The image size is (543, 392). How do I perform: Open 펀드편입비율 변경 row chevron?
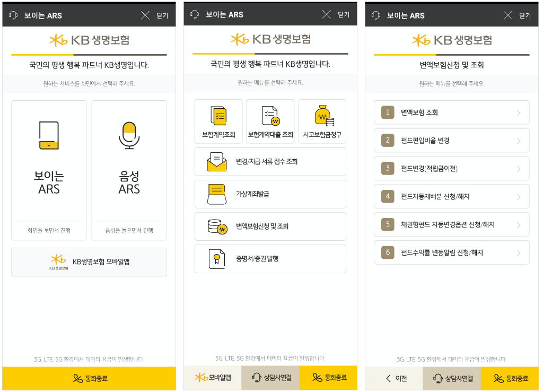pos(519,141)
